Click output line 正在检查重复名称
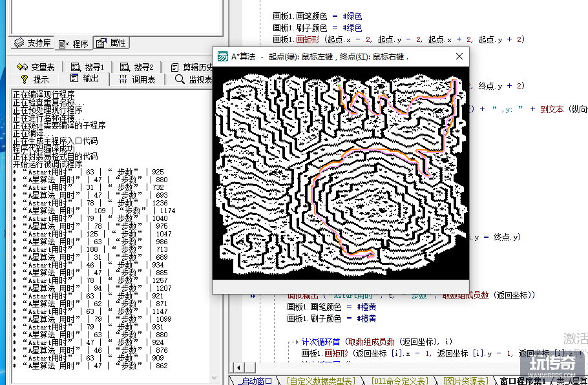The height and width of the screenshot is (385, 588). [49, 102]
